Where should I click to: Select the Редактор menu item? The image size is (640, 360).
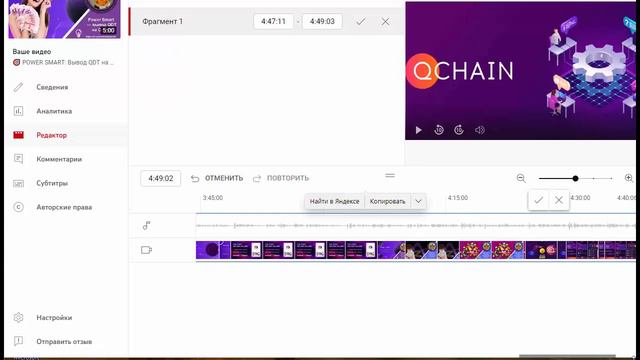tap(51, 135)
